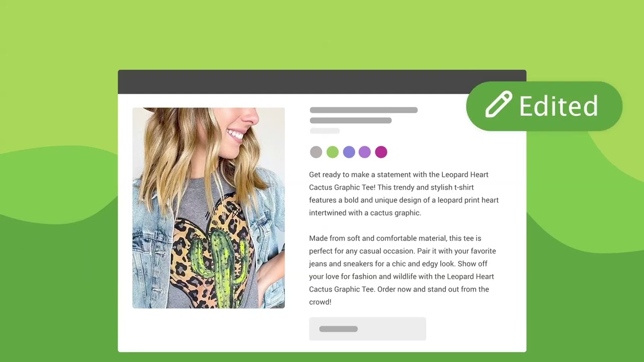The height and width of the screenshot is (362, 644).
Task: Click the gray placeholder button under the description
Action: click(367, 329)
